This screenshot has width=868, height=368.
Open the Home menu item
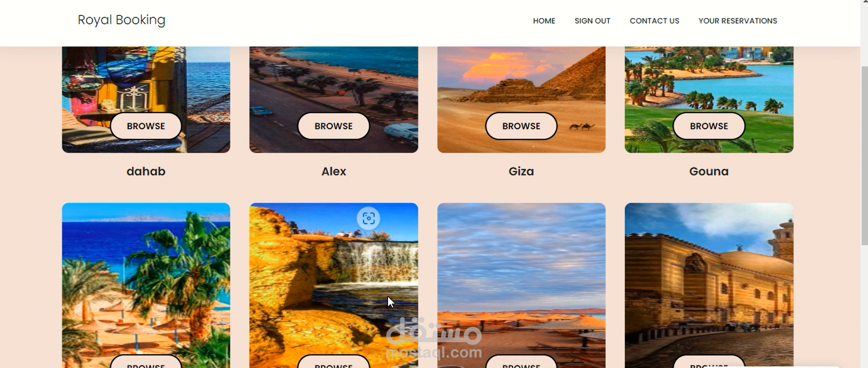click(544, 21)
